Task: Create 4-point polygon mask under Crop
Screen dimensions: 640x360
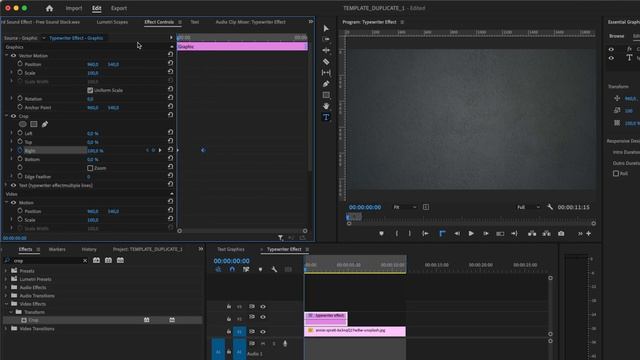Action: coord(34,124)
